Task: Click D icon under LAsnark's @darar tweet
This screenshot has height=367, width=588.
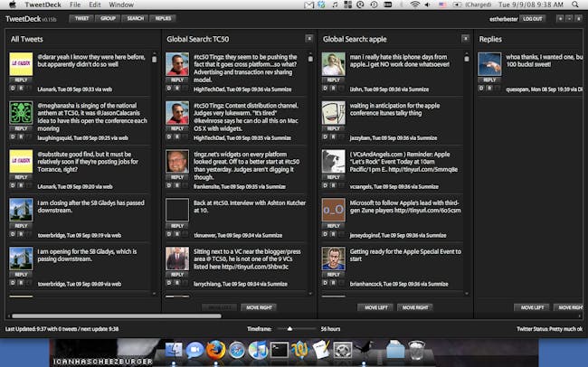Action: point(13,88)
